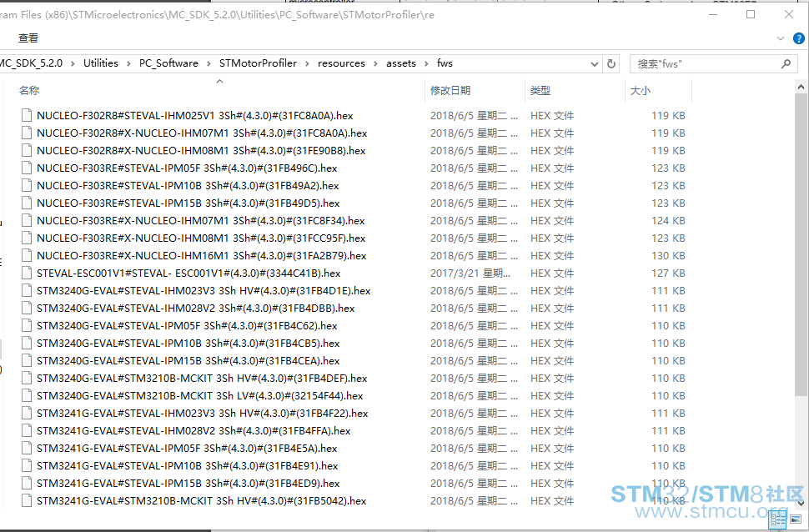Viewport: 809px width, 532px height.
Task: Navigate to PC_Software in the breadcrumb
Action: pyautogui.click(x=168, y=63)
